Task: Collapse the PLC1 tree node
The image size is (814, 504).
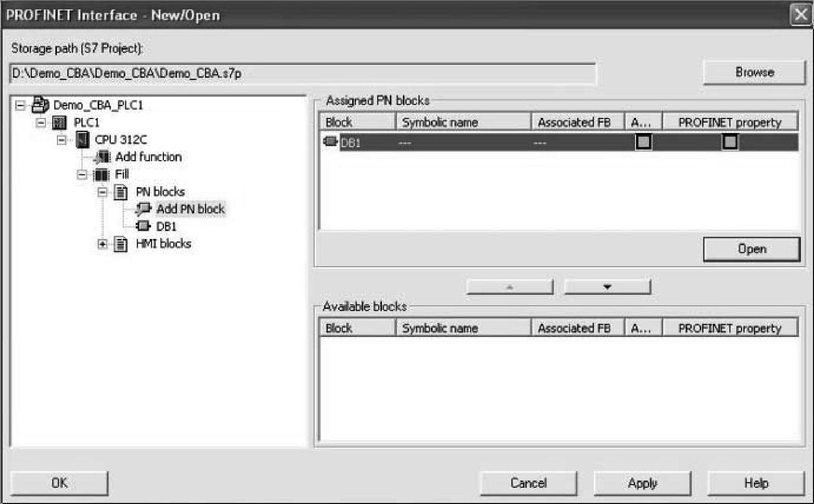Action: pyautogui.click(x=41, y=123)
